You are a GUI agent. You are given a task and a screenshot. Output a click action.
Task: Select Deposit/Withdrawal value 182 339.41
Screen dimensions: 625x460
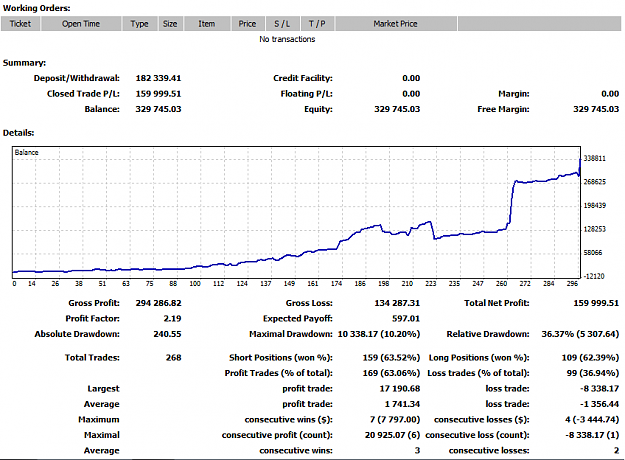coord(158,78)
